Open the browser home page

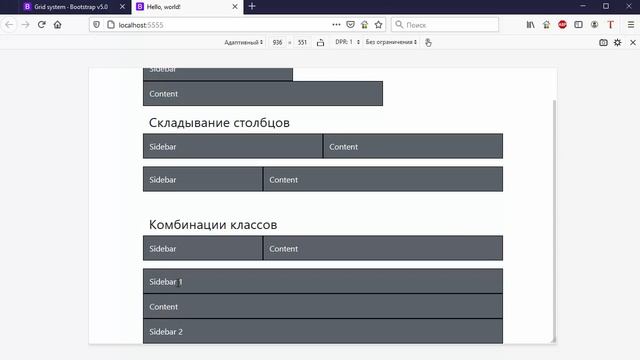click(58, 24)
